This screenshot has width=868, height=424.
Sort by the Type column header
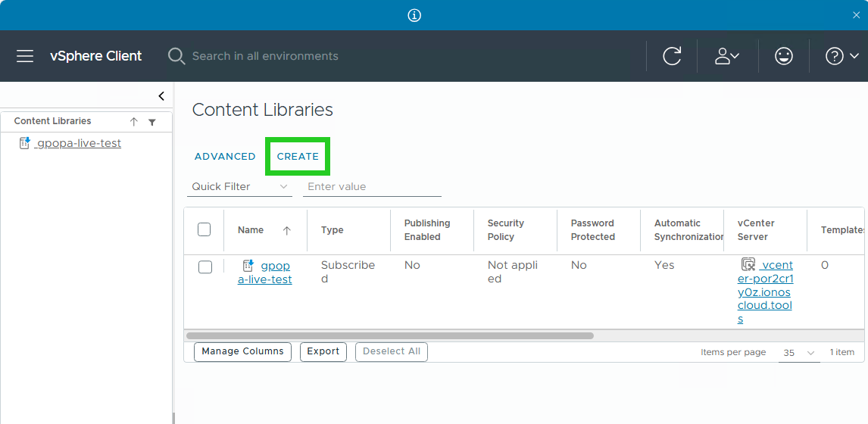pyautogui.click(x=333, y=230)
